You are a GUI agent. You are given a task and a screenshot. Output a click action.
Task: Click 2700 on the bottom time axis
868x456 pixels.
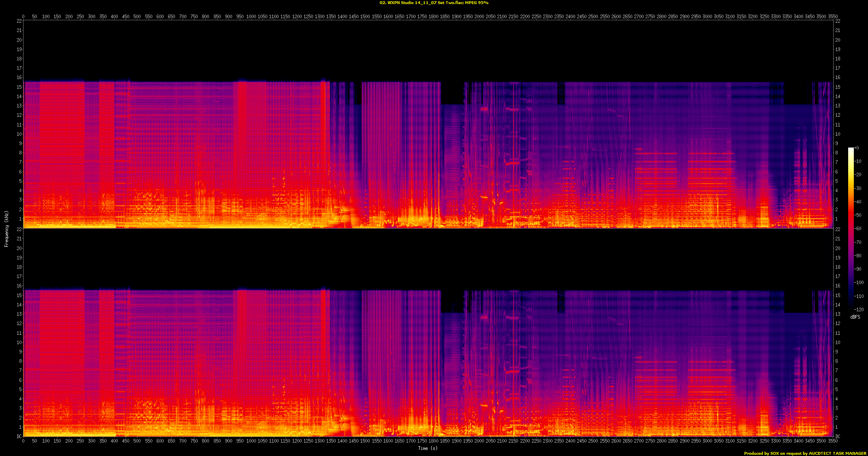639,441
